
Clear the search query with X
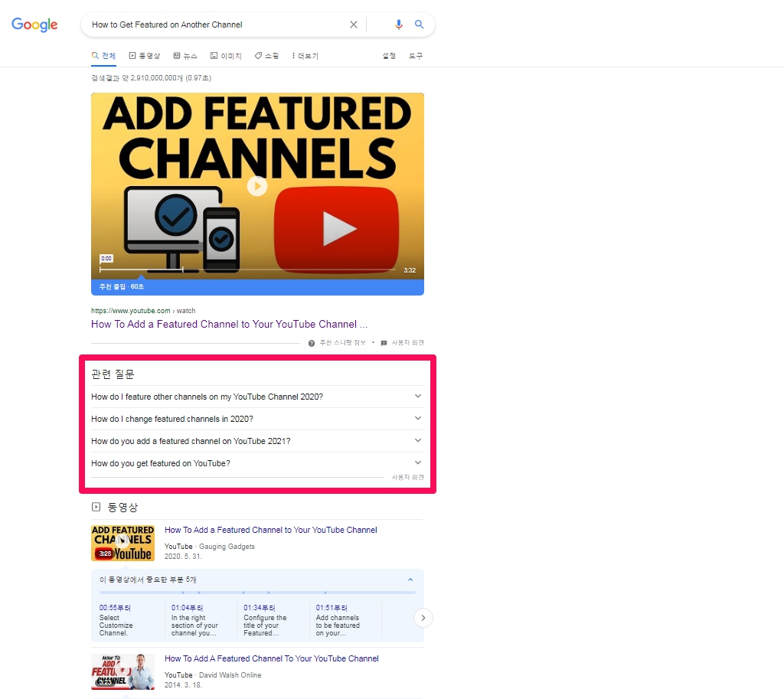coord(354,24)
